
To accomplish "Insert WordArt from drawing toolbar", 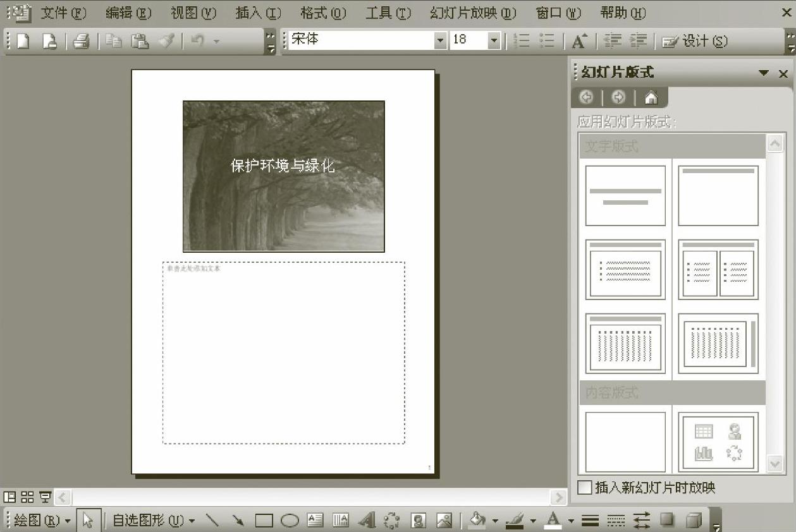I will tap(367, 521).
